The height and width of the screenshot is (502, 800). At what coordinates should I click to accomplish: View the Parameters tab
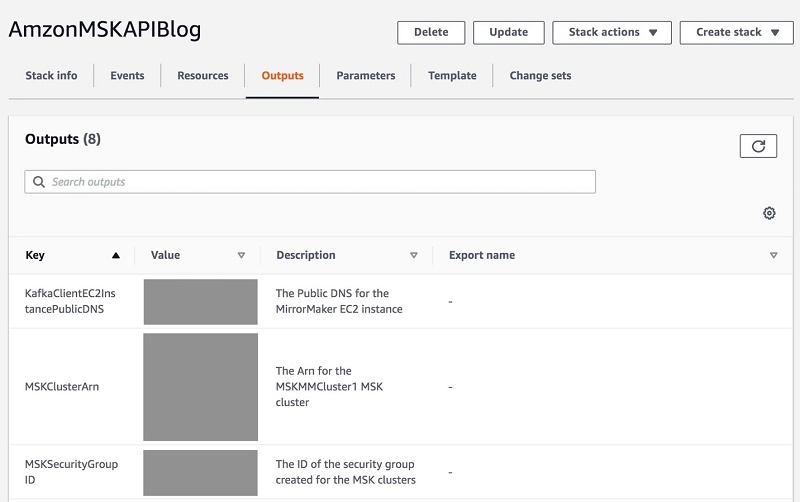pyautogui.click(x=365, y=75)
